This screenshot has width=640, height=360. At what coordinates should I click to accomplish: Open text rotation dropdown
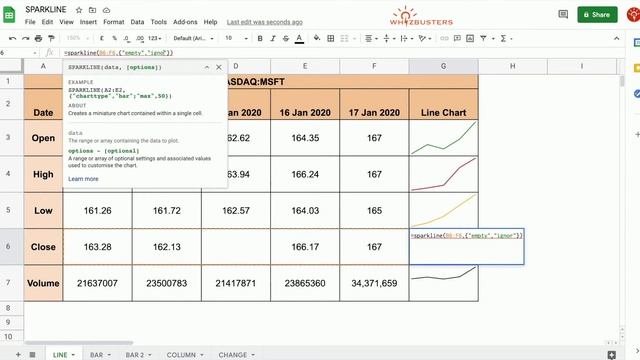coord(424,38)
